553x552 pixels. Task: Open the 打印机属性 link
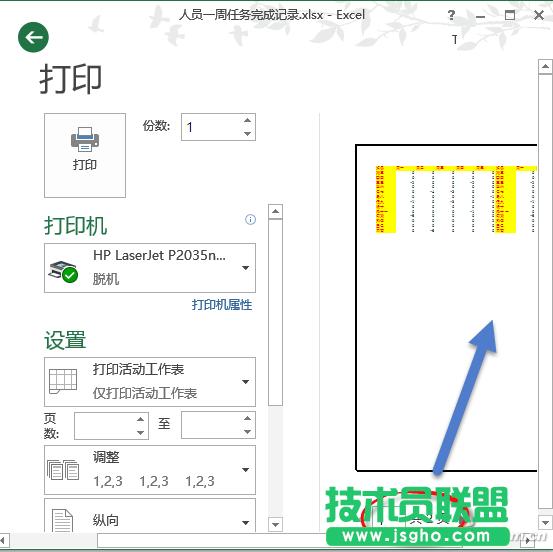pyautogui.click(x=222, y=305)
